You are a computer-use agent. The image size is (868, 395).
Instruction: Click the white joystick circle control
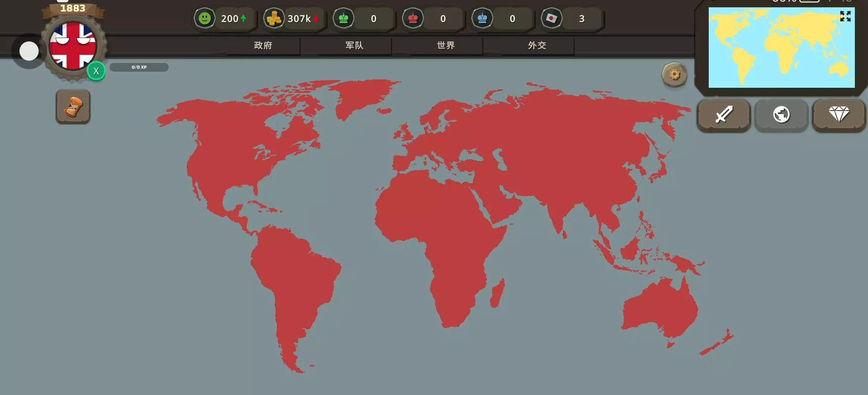coord(29,51)
